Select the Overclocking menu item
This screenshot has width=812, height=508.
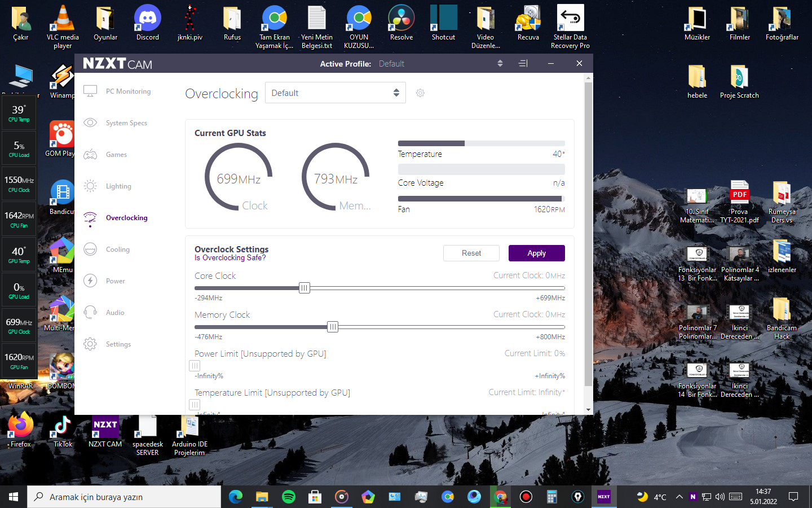(126, 218)
